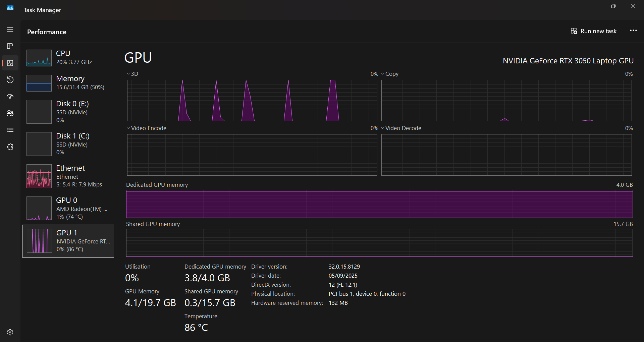Viewport: 644px width, 342px height.
Task: Open the Services page icon
Action: 10,147
